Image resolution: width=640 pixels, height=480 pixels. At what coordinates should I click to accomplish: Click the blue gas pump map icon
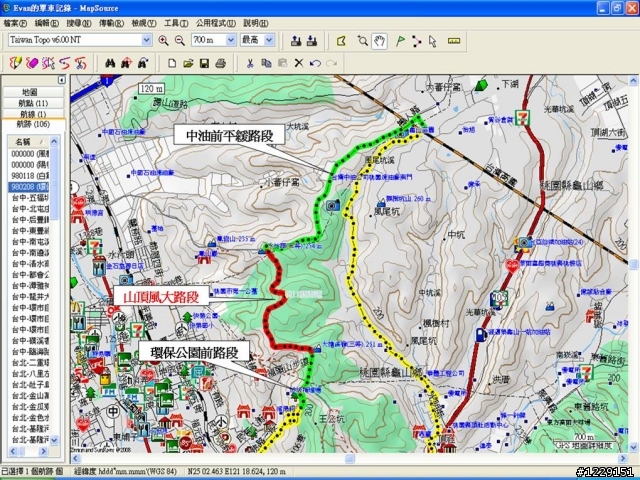click(481, 335)
